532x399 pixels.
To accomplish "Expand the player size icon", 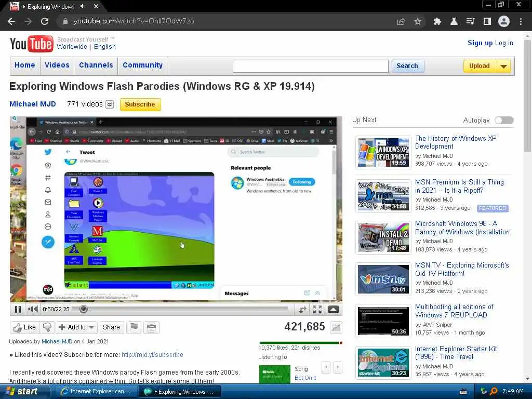I will pyautogui.click(x=333, y=309).
